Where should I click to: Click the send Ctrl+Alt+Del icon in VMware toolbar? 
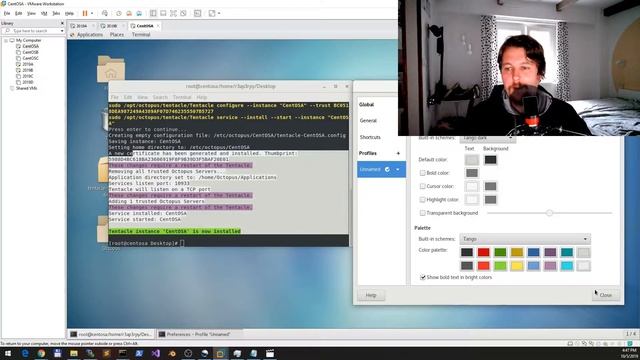tap(105, 13)
